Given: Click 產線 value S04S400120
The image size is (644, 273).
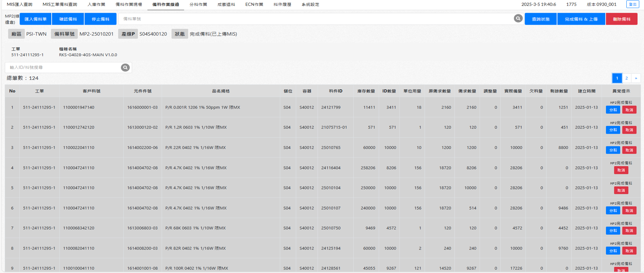Looking at the screenshot, I should pyautogui.click(x=153, y=34).
